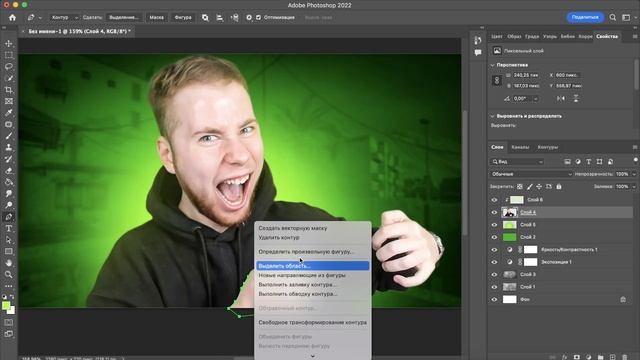Image resolution: width=640 pixels, height=360 pixels.
Task: Switch to the Контуры tab
Action: coord(547,147)
